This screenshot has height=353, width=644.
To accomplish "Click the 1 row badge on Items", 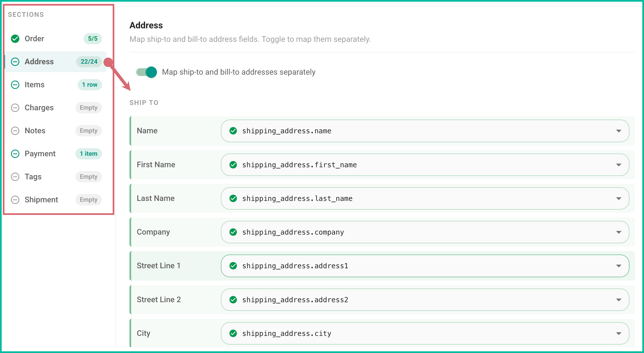I will point(90,85).
